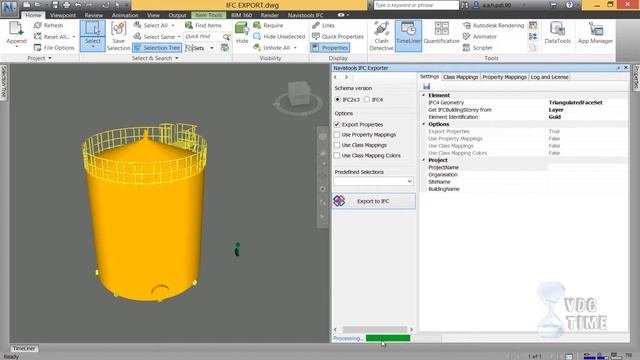Click the Select All icon
The height and width of the screenshot is (360, 640).
[x=137, y=25]
